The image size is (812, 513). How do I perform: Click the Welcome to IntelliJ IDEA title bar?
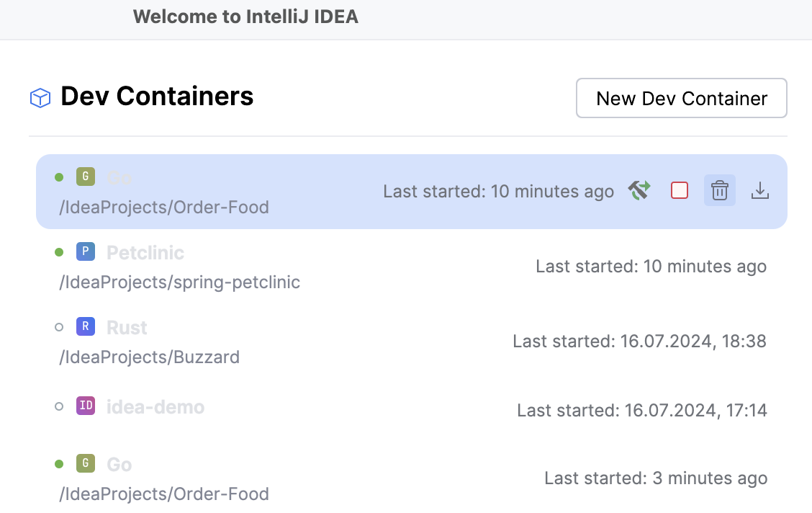point(246,16)
